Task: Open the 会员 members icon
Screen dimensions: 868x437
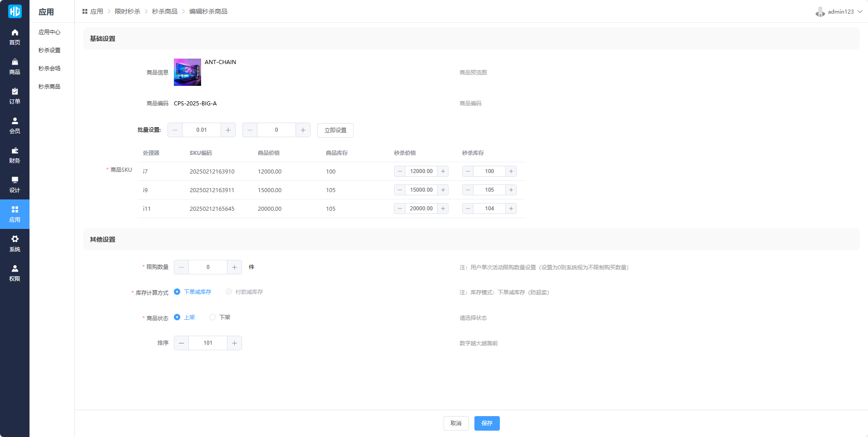Action: [x=15, y=121]
